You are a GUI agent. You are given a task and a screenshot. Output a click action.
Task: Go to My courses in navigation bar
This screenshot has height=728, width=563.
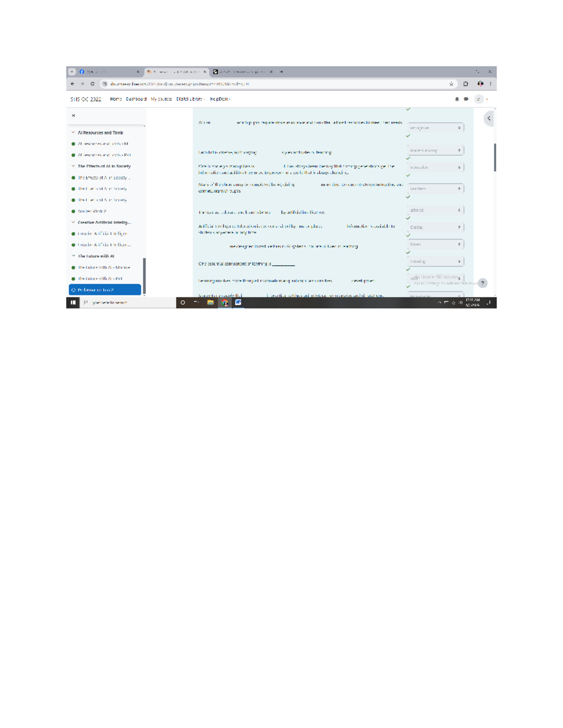pos(161,99)
